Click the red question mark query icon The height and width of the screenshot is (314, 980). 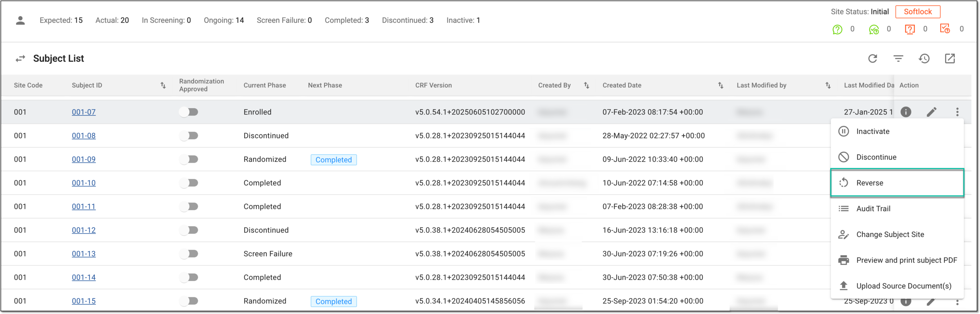coord(910,29)
